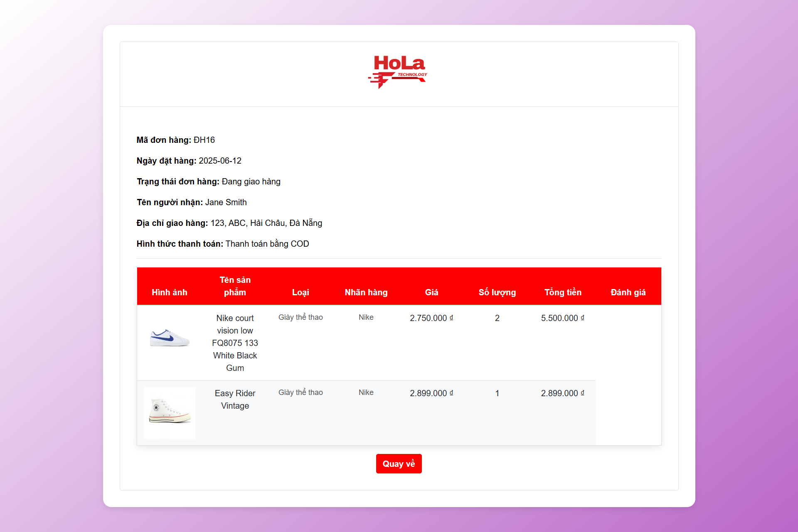Select the Nike court vision low product name
798x532 pixels.
point(235,343)
